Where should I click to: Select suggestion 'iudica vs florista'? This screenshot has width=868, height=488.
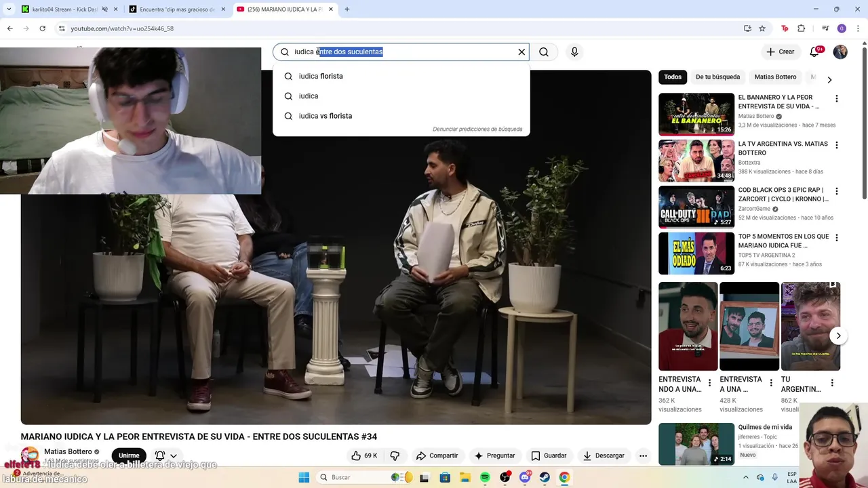pos(401,116)
